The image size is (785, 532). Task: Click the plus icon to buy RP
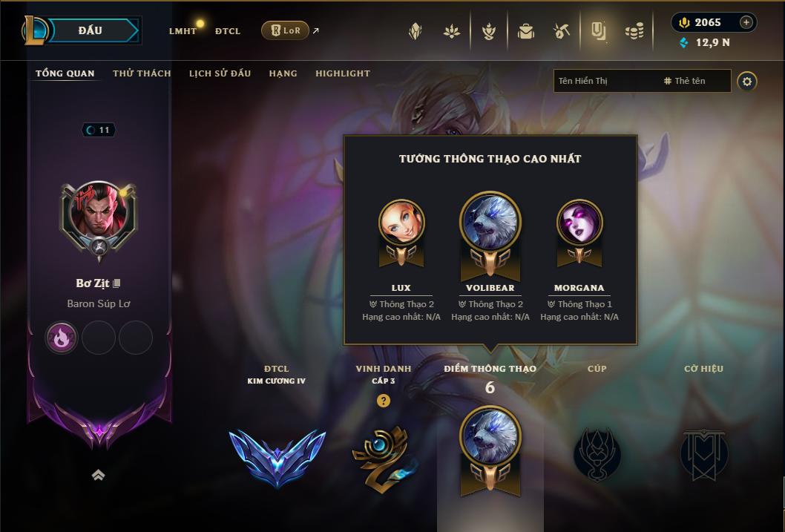746,22
